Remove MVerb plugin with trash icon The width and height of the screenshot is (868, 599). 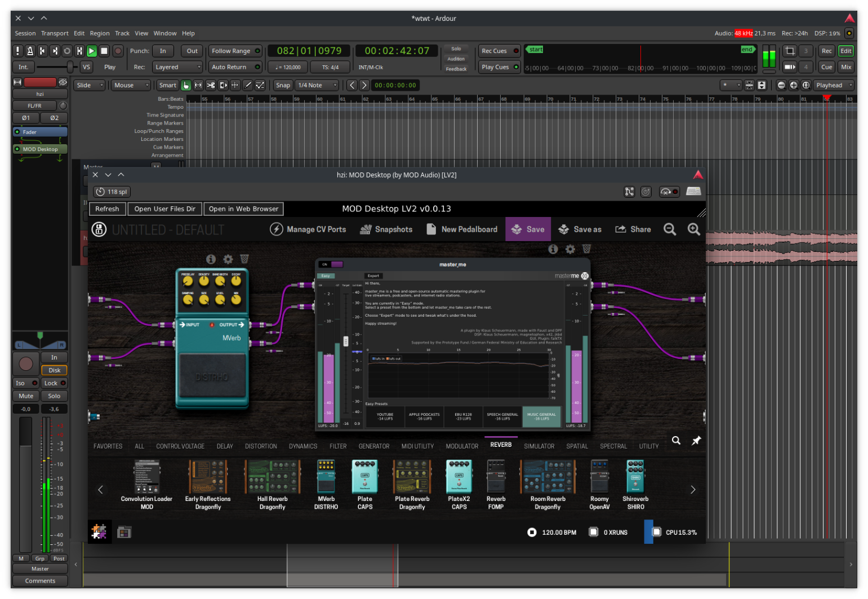point(244,259)
